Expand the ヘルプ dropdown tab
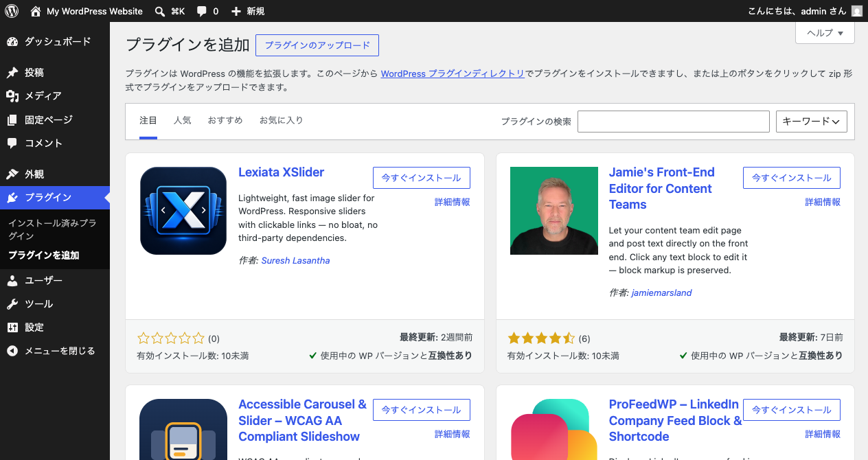Image resolution: width=868 pixels, height=460 pixels. (825, 33)
